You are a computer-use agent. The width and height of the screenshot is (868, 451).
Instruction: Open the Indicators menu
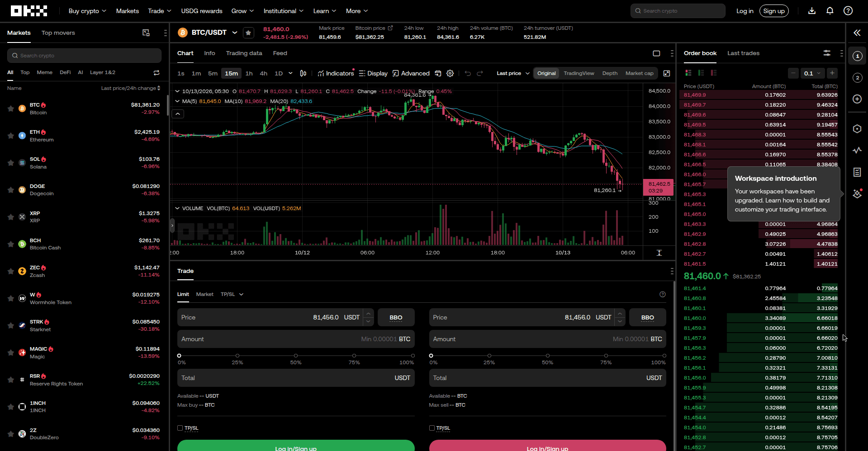[336, 73]
